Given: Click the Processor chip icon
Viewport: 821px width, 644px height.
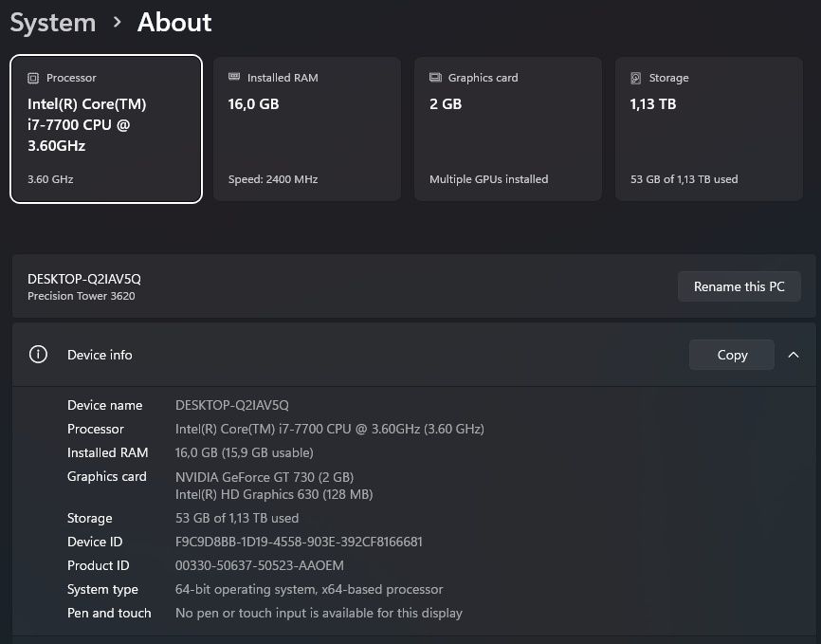Looking at the screenshot, I should [x=33, y=78].
